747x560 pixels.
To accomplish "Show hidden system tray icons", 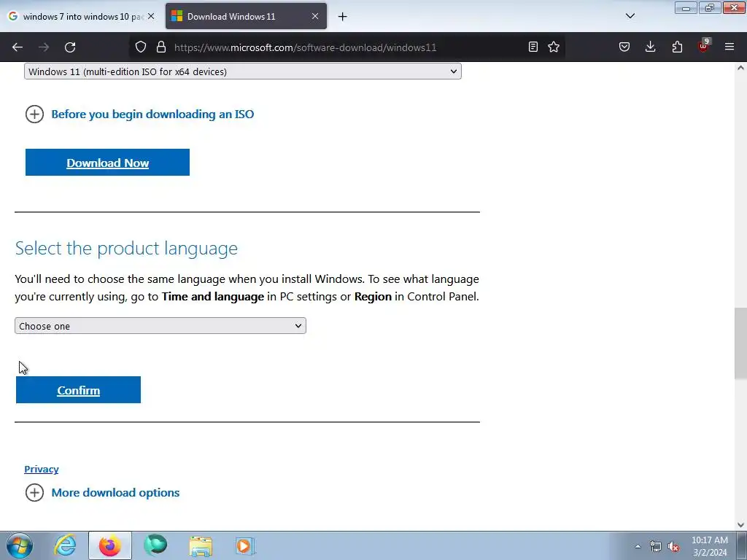I will 638,546.
